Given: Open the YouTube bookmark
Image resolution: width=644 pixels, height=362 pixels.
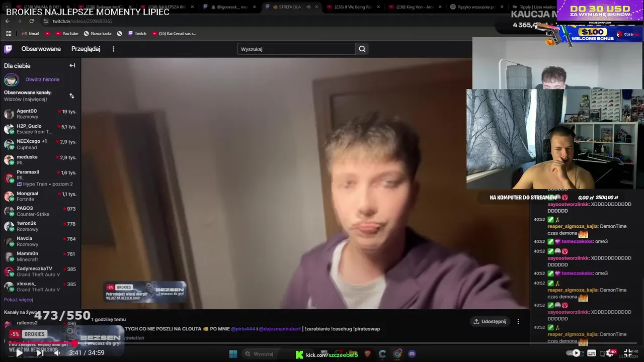Looking at the screenshot, I should tap(66, 34).
